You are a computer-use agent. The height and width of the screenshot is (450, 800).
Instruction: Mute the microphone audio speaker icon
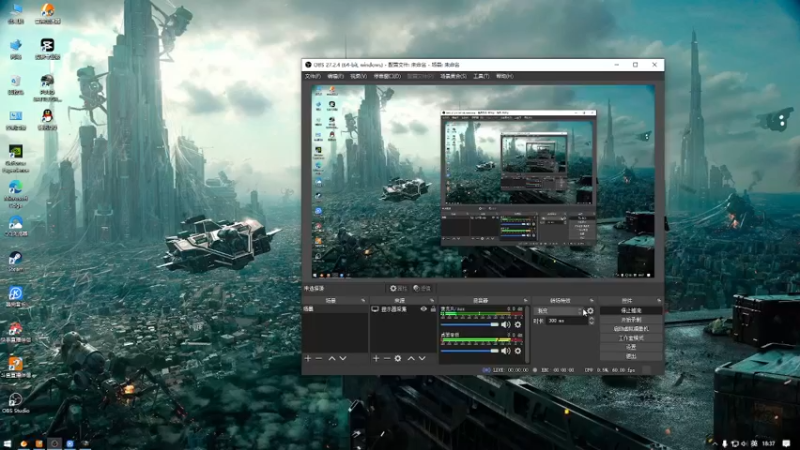(x=506, y=324)
